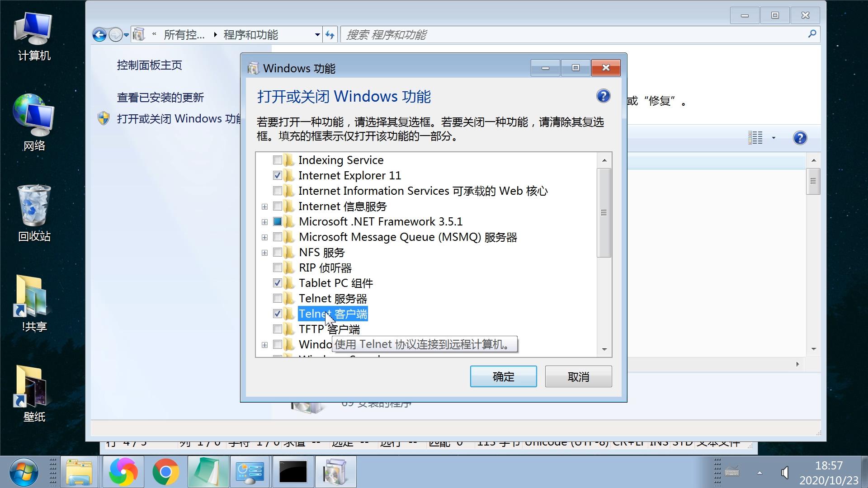Expand the NFS 服务 tree node
The width and height of the screenshot is (868, 488).
(x=265, y=253)
